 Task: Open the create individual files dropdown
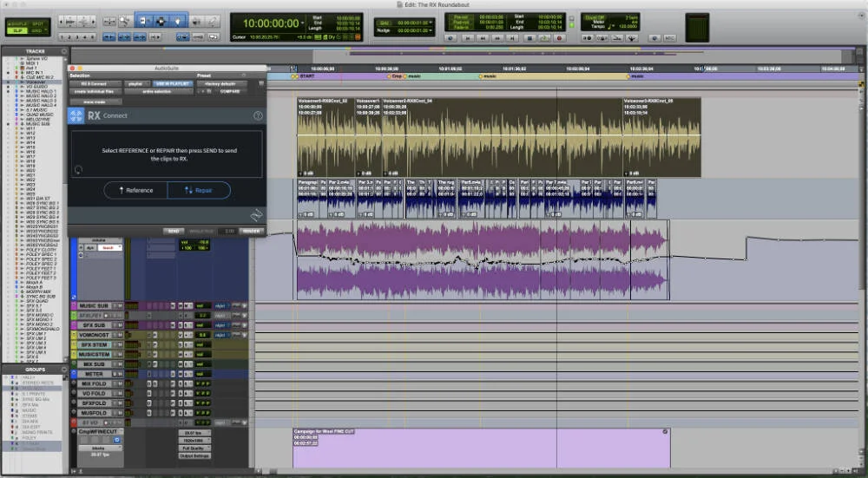click(x=95, y=91)
